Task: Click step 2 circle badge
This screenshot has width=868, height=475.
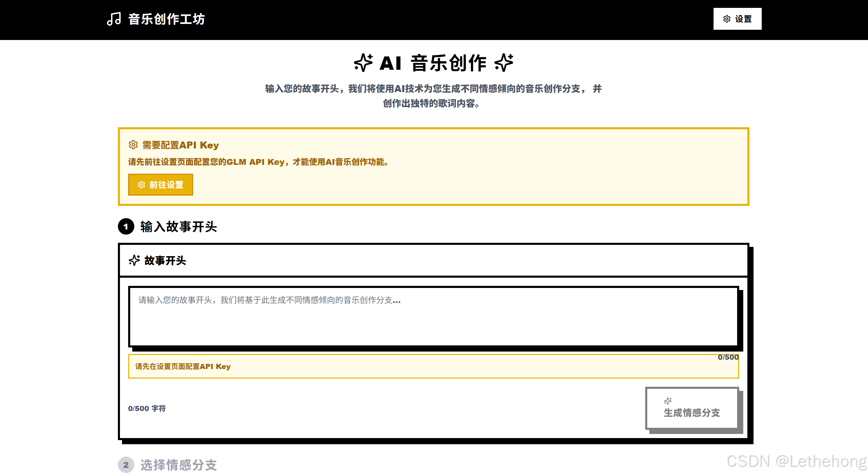Action: (x=126, y=465)
